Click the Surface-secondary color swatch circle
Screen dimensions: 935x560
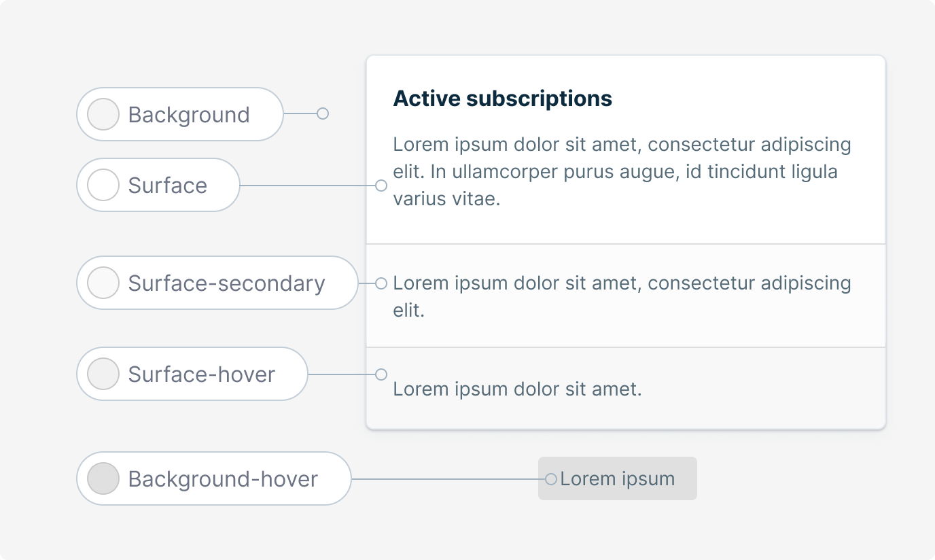click(x=104, y=283)
